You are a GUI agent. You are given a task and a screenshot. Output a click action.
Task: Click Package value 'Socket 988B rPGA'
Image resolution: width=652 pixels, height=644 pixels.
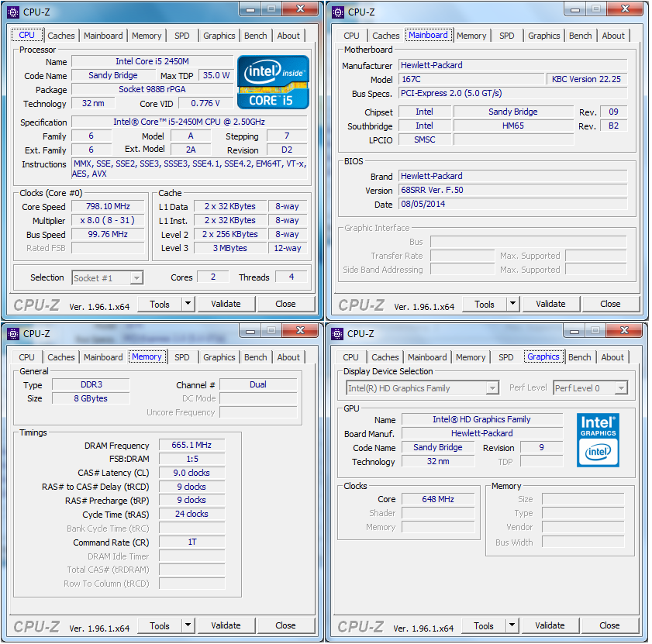152,89
